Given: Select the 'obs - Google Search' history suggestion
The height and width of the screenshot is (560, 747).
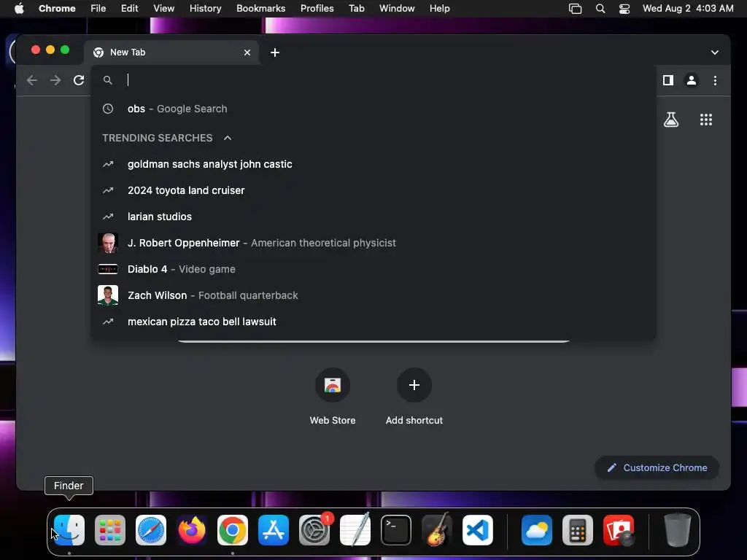Looking at the screenshot, I should [x=373, y=109].
